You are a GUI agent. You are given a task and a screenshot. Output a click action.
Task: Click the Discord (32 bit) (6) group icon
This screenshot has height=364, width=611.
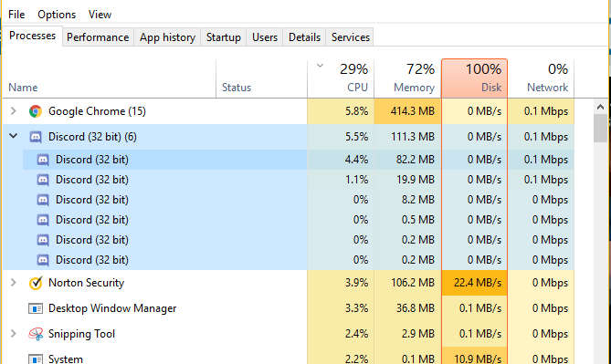36,137
